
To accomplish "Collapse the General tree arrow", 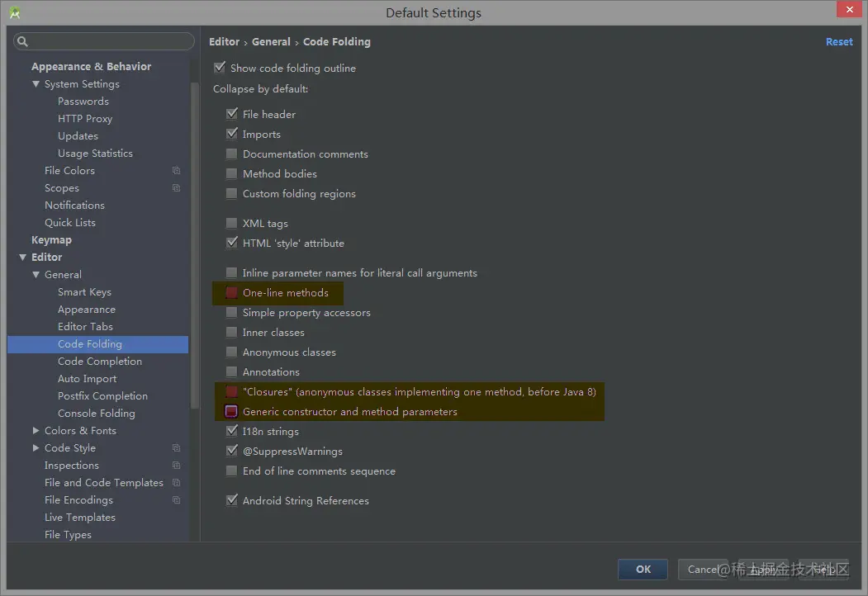I will pos(36,275).
